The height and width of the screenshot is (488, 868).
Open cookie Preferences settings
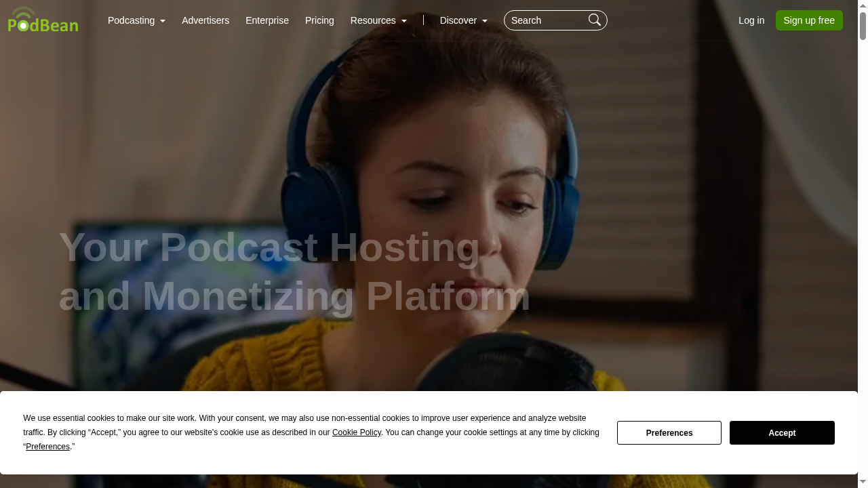tap(669, 432)
